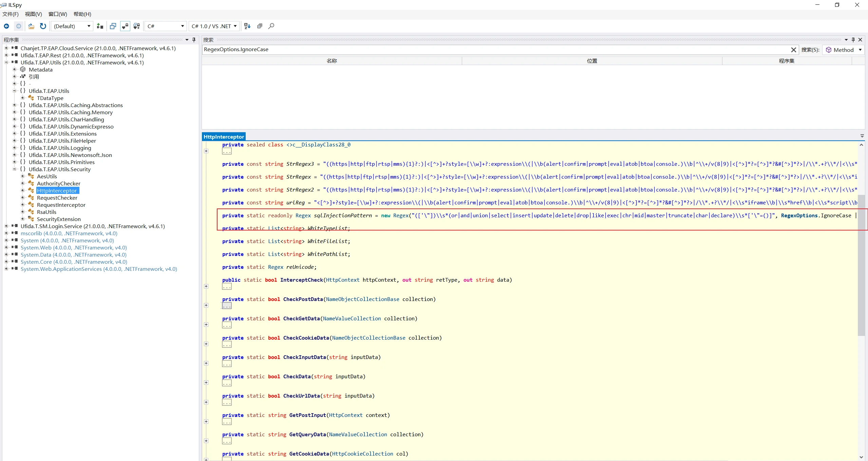Viewport: 868px width, 461px height.
Task: Click the System.Web assembly link
Action: 74,247
